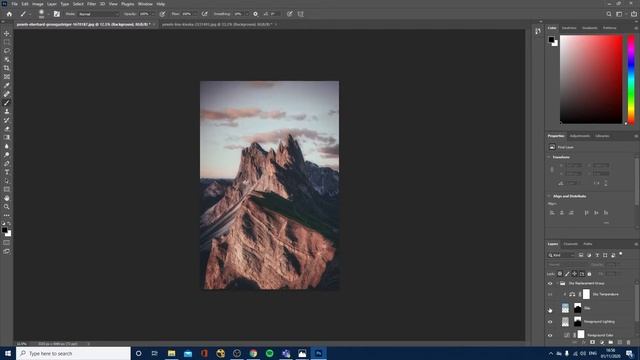The image size is (640, 360).
Task: Select the Horizontal Type tool
Action: (7, 172)
